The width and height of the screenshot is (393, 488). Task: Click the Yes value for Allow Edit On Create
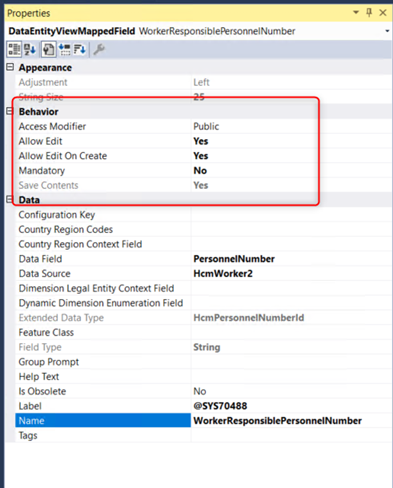(201, 156)
